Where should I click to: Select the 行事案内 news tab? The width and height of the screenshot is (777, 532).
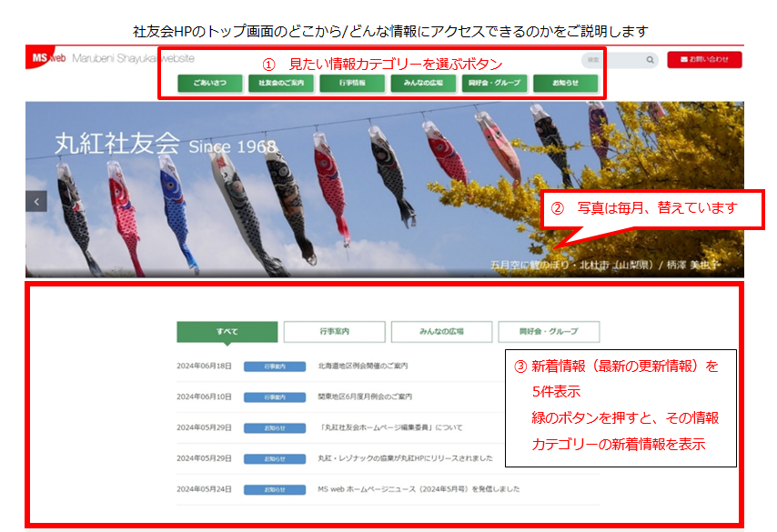(335, 331)
